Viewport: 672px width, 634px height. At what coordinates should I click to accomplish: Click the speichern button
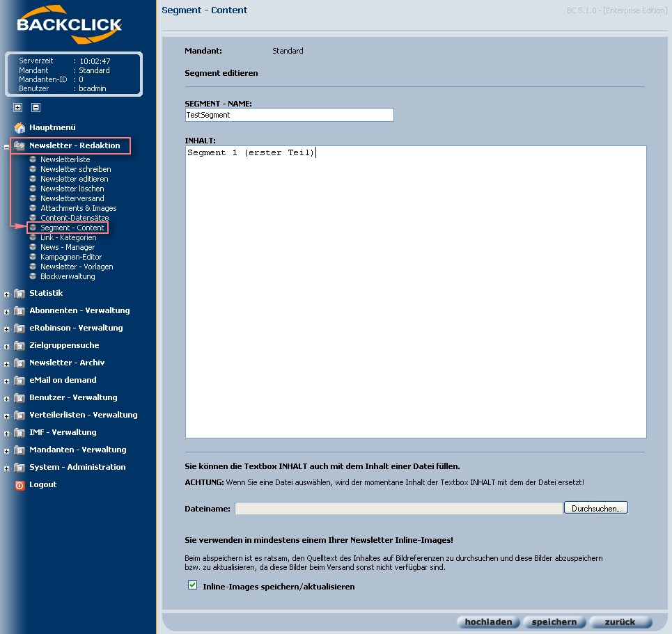(x=554, y=622)
